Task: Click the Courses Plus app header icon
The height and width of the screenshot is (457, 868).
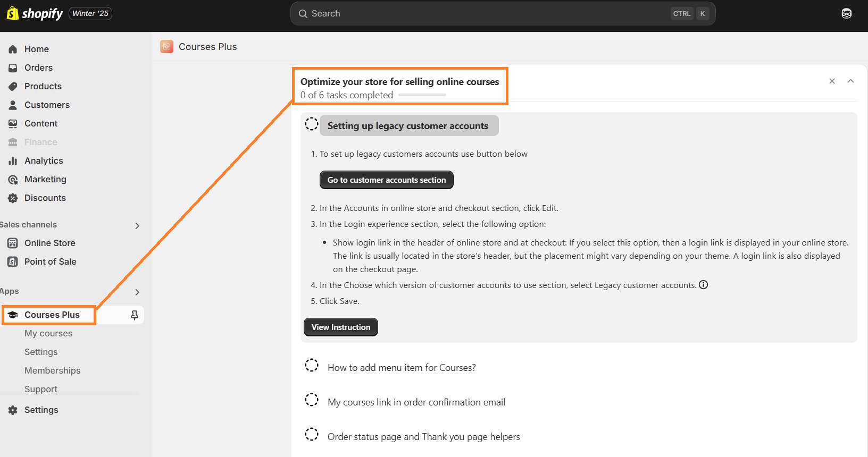Action: (x=167, y=47)
